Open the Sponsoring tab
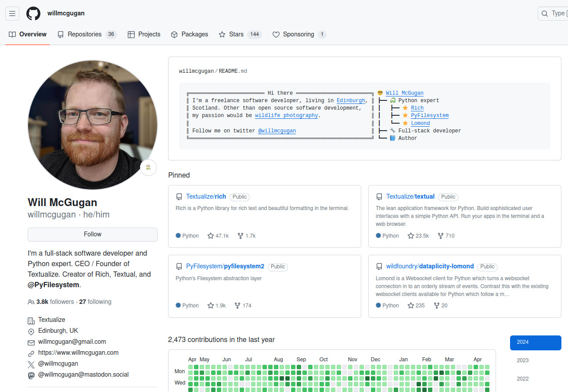The width and height of the screenshot is (568, 392). [x=299, y=34]
